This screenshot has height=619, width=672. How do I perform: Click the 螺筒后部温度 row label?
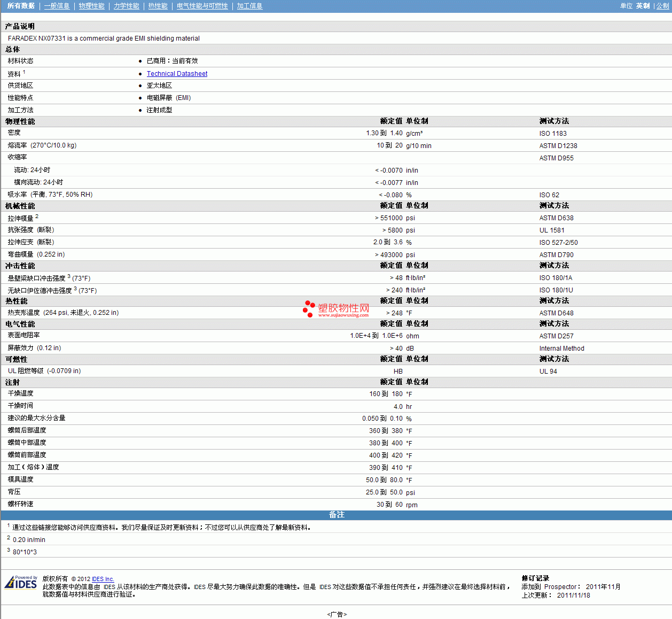tap(27, 430)
